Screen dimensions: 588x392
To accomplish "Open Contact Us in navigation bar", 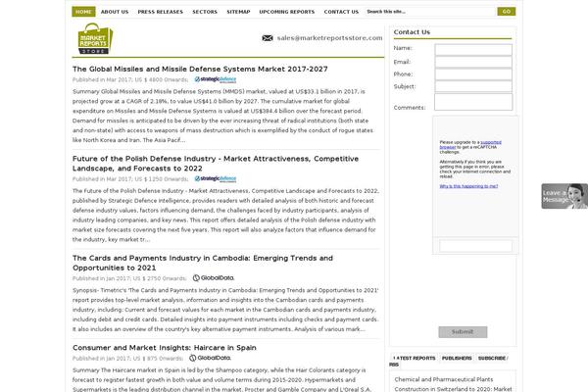I will click(341, 12).
